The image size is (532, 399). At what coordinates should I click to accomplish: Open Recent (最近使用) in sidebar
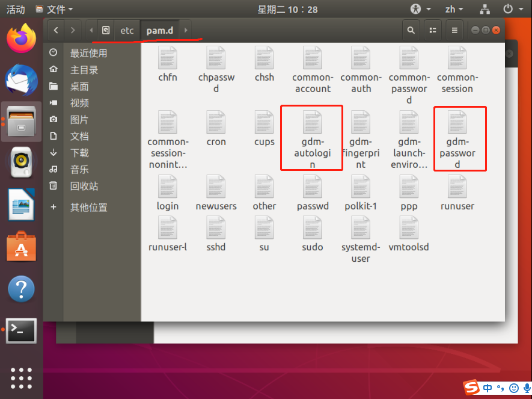click(88, 53)
